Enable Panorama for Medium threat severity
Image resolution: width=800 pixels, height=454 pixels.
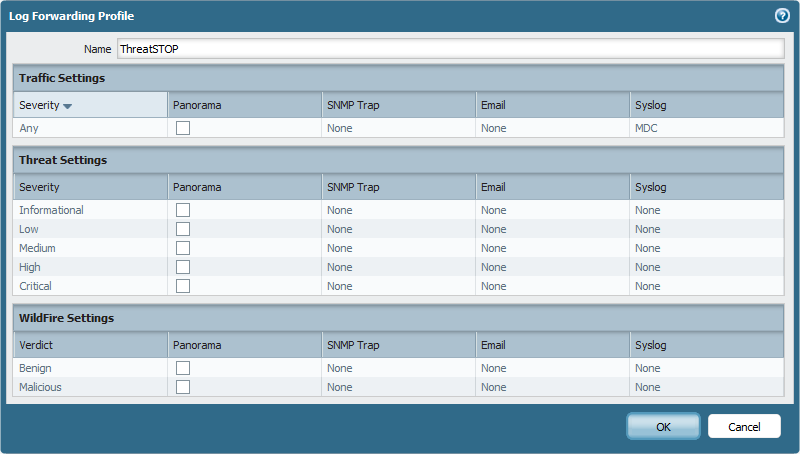183,248
